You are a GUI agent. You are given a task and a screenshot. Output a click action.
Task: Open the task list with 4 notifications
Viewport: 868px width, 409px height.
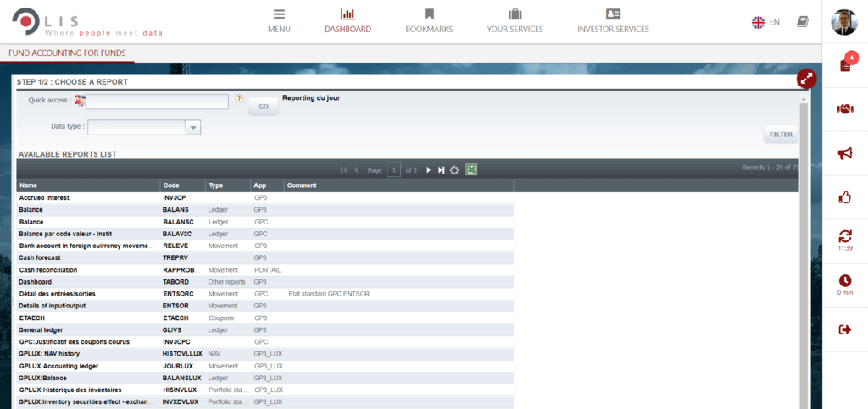point(845,64)
